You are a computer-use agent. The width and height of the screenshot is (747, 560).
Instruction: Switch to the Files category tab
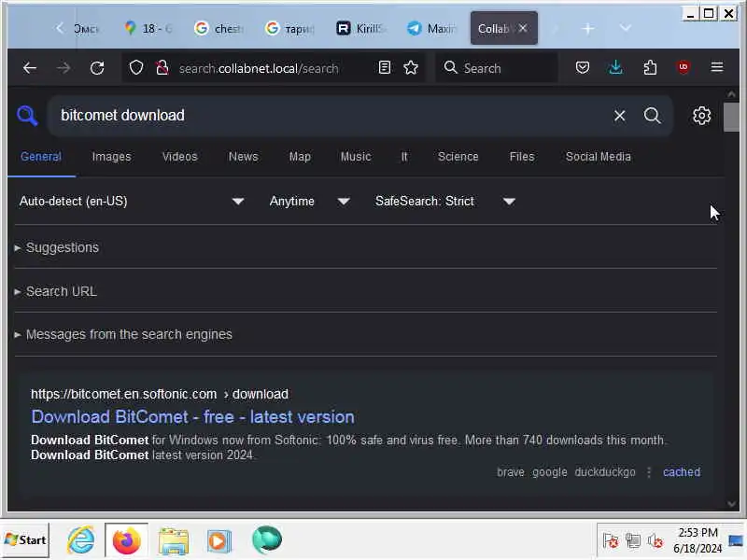pyautogui.click(x=522, y=157)
